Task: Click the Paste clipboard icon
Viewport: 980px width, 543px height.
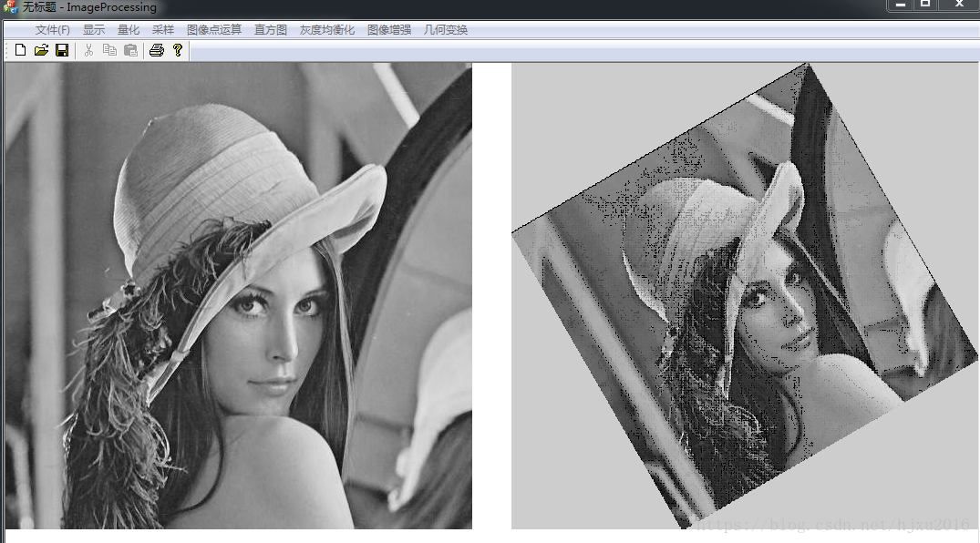Action: point(130,51)
